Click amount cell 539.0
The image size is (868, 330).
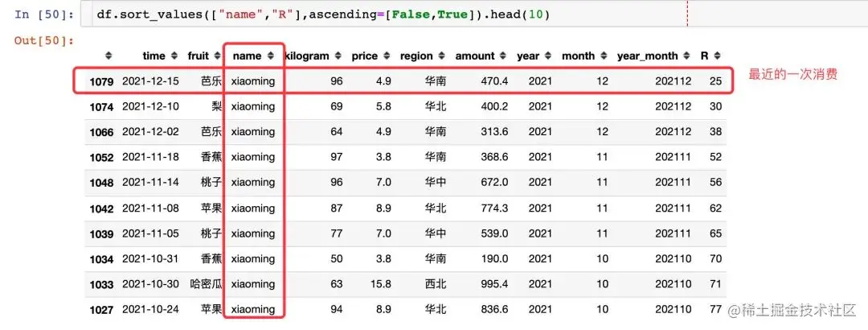coord(495,233)
